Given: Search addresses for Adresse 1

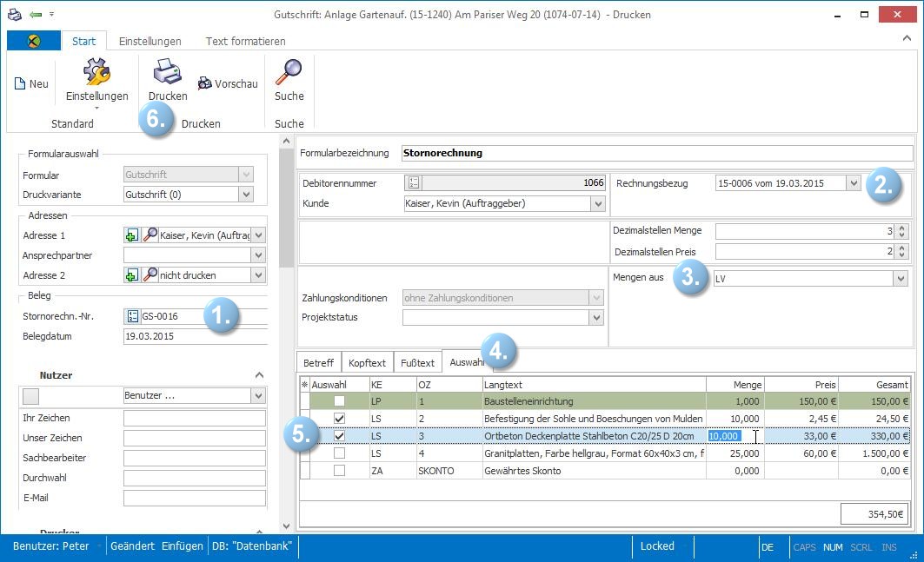Looking at the screenshot, I should (x=150, y=235).
